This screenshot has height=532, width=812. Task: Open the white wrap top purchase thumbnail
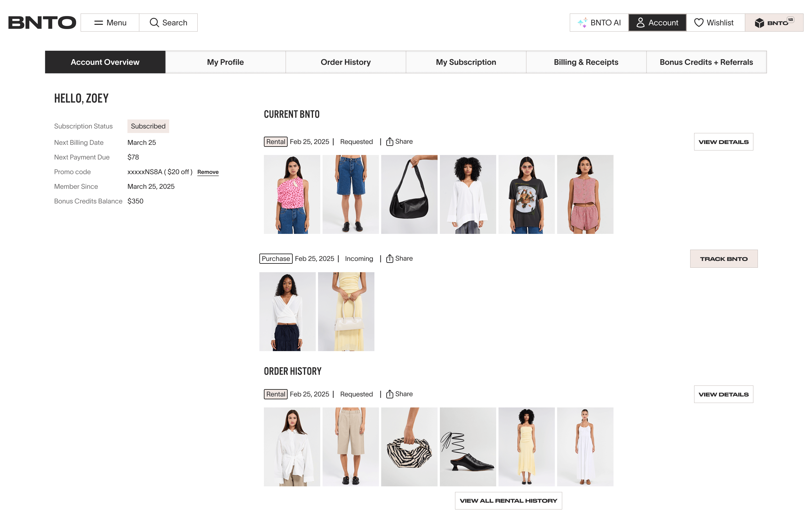[288, 312]
